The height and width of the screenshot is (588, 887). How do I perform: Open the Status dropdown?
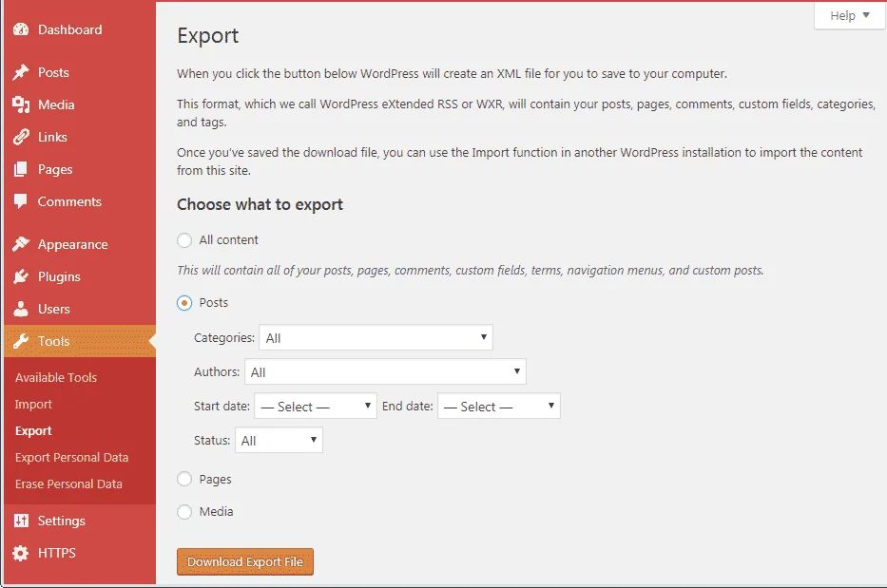pyautogui.click(x=279, y=440)
